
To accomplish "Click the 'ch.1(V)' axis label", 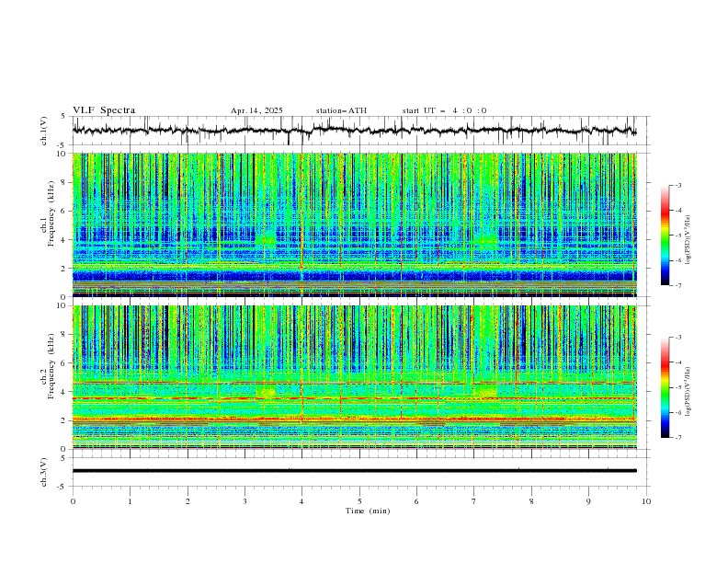I will 44,131.
